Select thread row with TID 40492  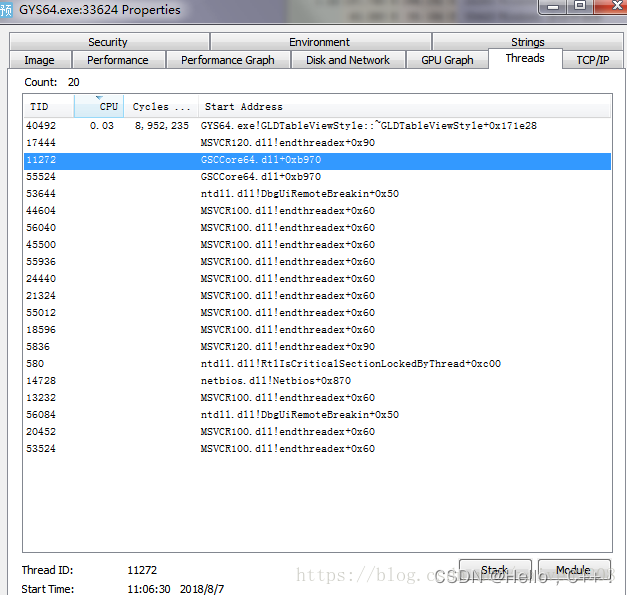(317, 126)
